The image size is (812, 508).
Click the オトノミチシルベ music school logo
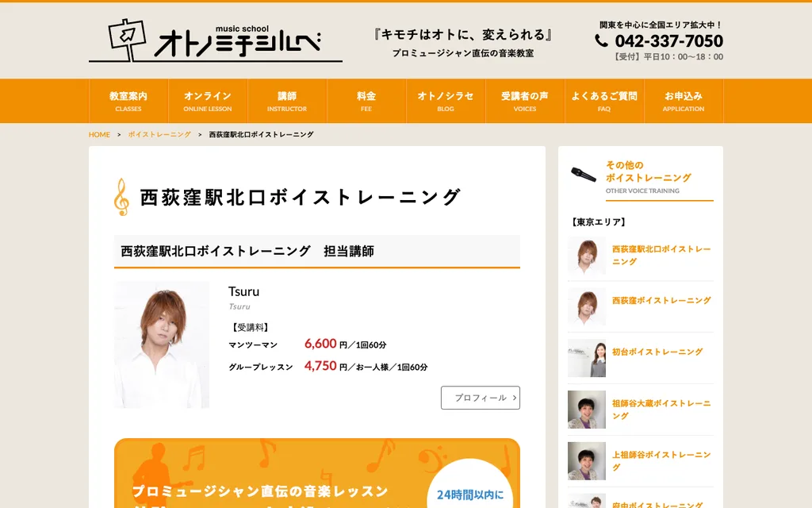tap(216, 40)
